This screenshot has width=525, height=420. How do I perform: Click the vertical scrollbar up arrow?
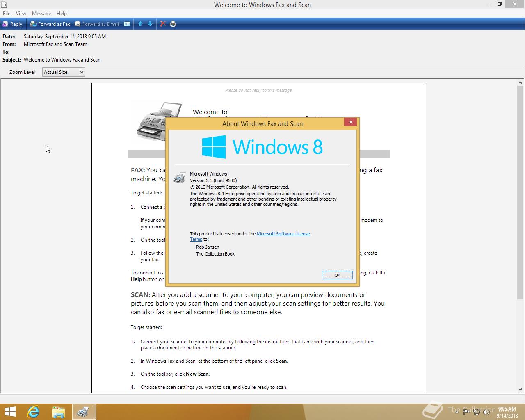[520, 82]
